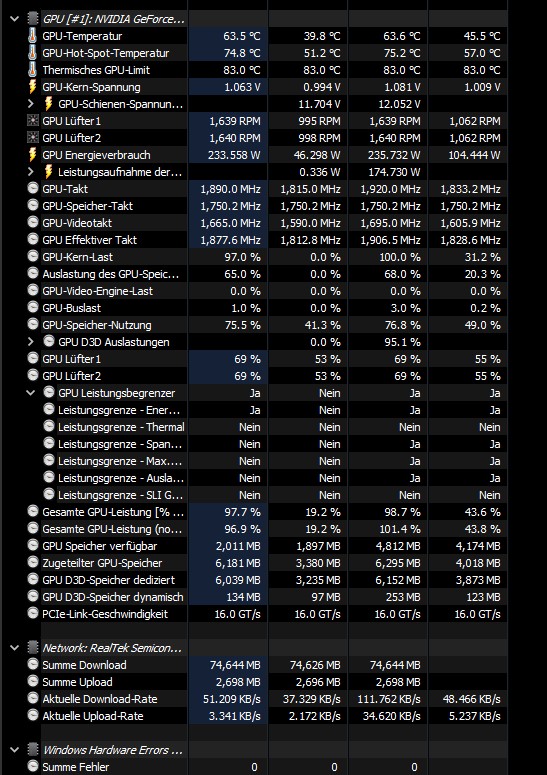The width and height of the screenshot is (547, 775).
Task: Click gauge icon of GPU-Video-Engine-Last
Action: (33, 291)
